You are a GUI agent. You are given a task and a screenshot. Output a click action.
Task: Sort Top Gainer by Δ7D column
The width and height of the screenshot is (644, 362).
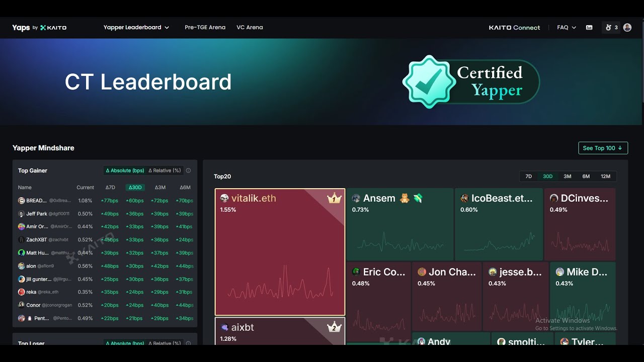pyautogui.click(x=110, y=188)
